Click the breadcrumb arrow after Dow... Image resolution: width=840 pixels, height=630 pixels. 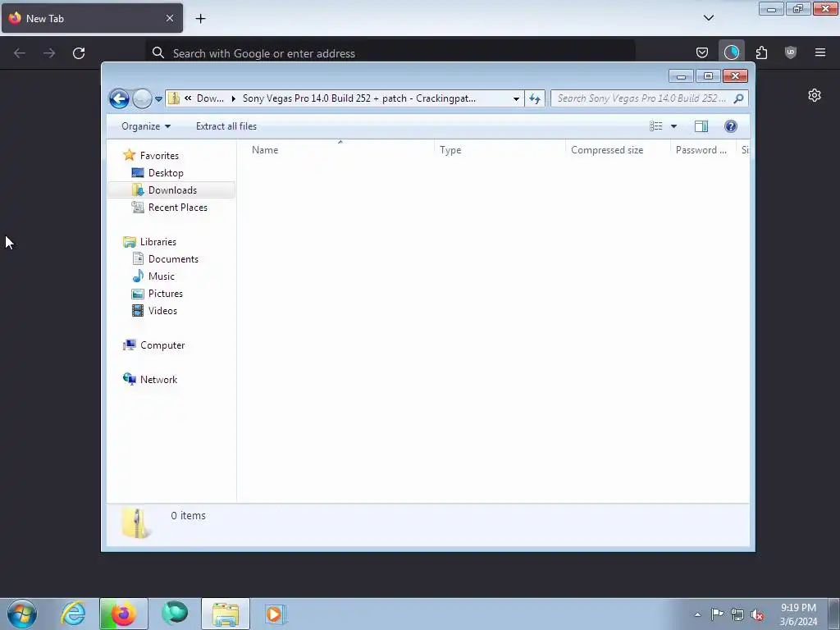pos(234,98)
